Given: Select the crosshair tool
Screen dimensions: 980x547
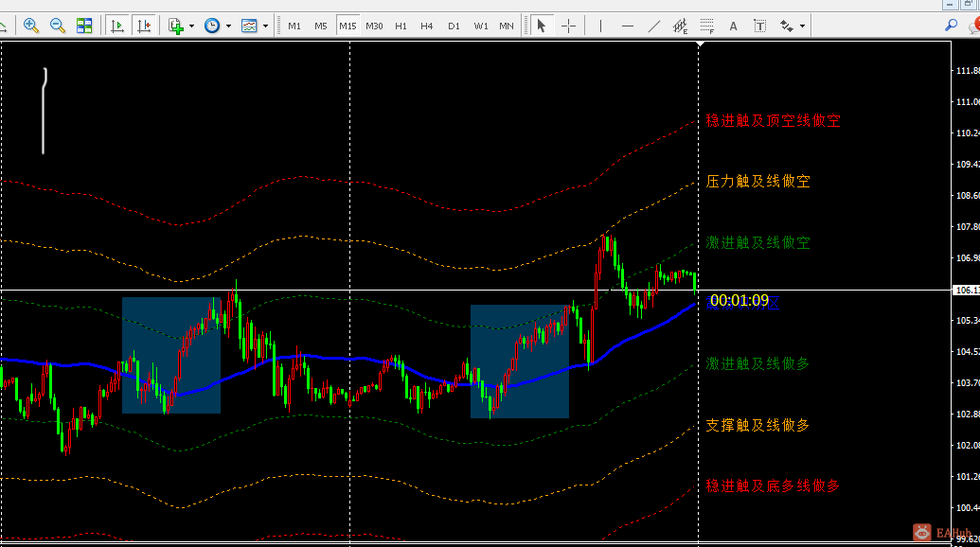Looking at the screenshot, I should point(568,26).
